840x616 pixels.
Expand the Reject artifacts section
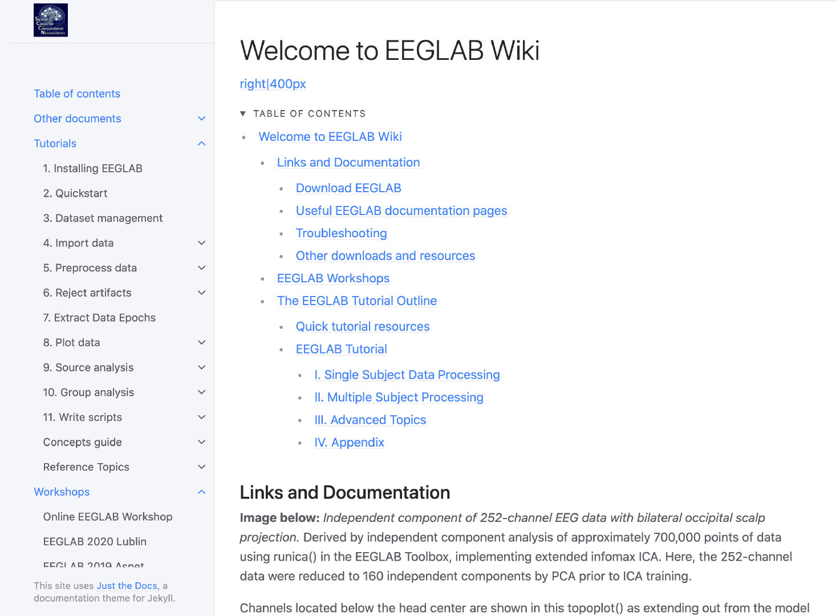pos(201,293)
